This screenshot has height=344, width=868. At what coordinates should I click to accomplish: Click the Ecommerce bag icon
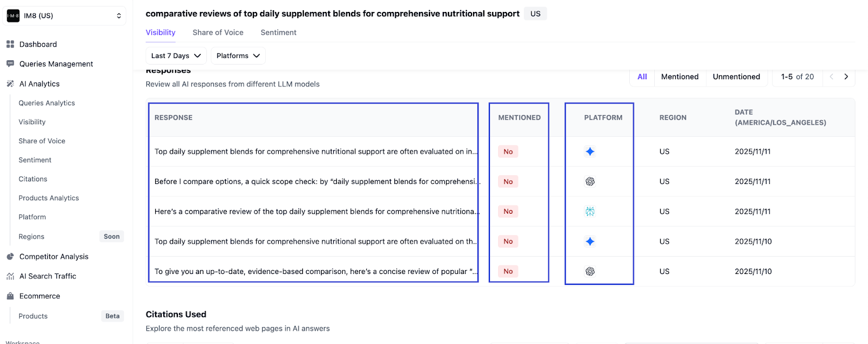[x=10, y=296]
